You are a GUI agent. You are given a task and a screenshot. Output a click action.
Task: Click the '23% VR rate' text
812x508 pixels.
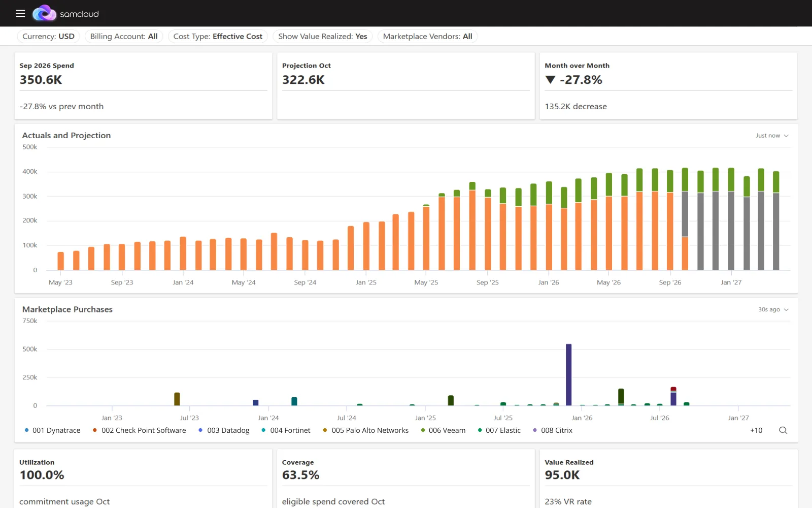568,501
